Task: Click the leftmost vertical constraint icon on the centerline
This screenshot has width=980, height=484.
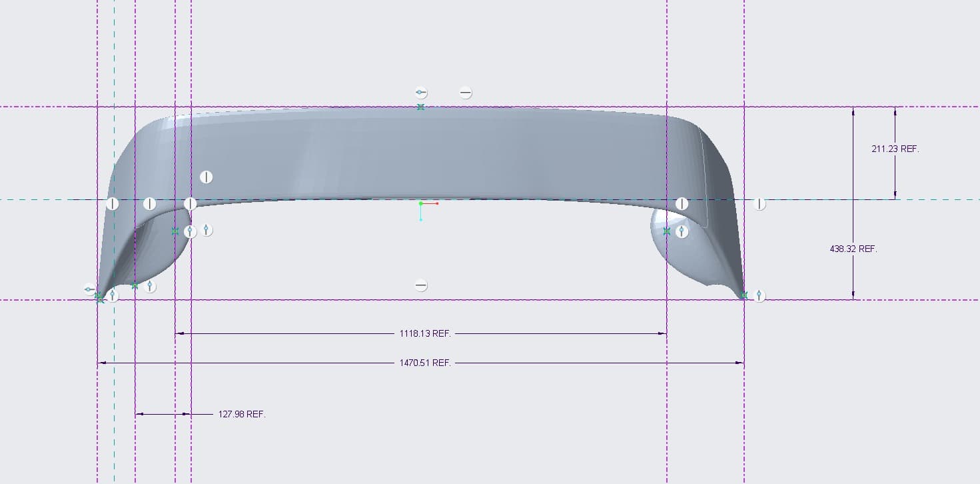Action: click(113, 203)
